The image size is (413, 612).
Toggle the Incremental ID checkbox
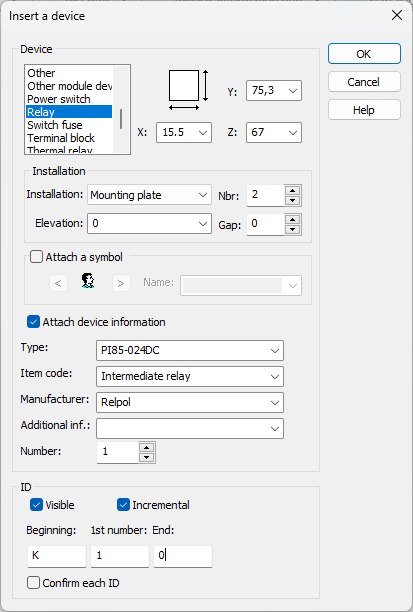tap(123, 505)
